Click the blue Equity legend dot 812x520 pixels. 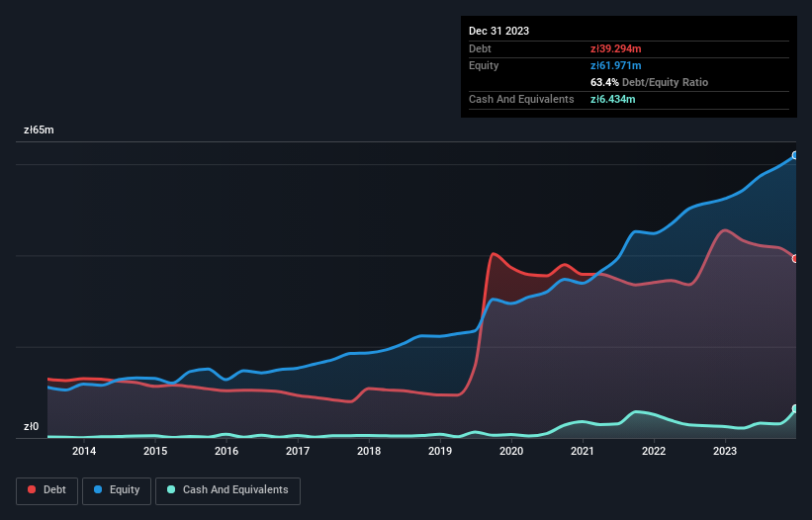[98, 489]
